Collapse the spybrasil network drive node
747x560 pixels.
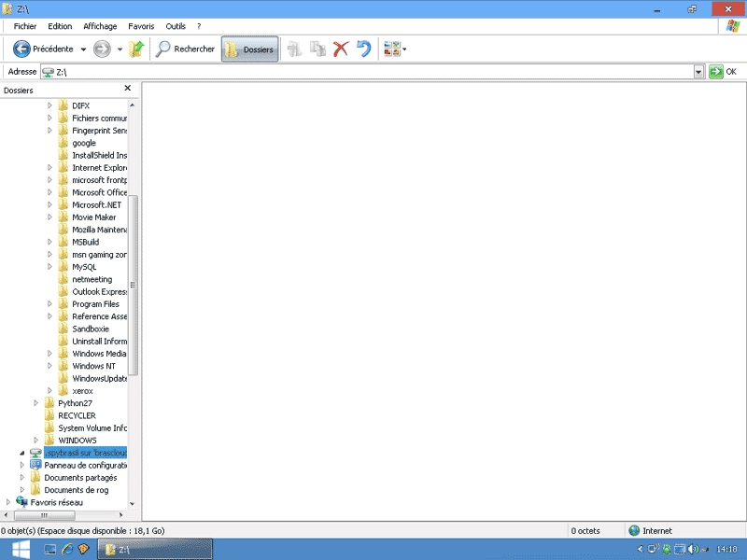pos(21,453)
